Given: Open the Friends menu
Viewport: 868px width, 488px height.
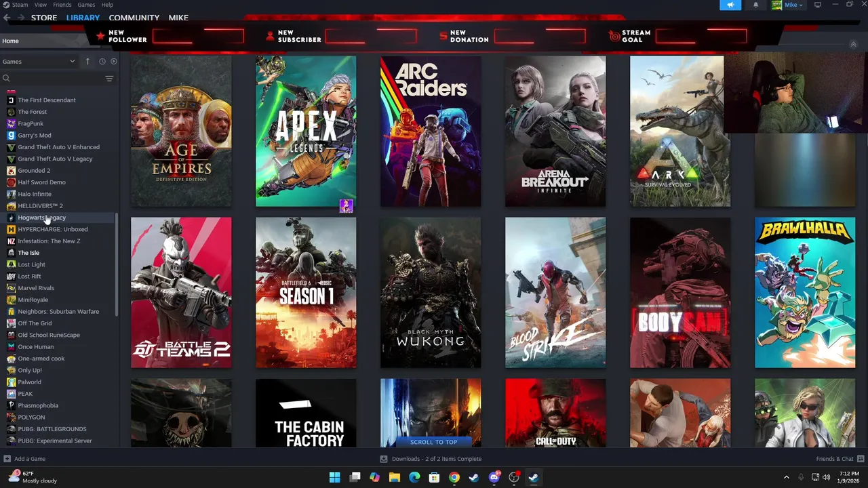Looking at the screenshot, I should tap(62, 5).
